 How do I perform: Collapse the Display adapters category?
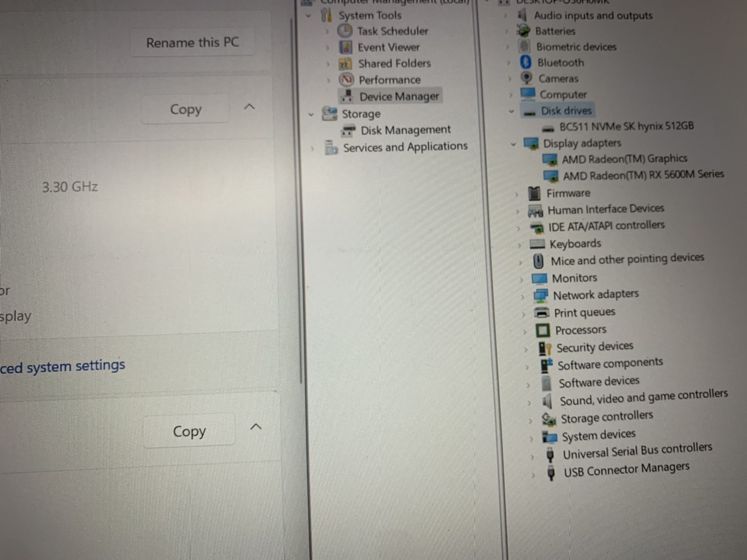click(x=513, y=145)
